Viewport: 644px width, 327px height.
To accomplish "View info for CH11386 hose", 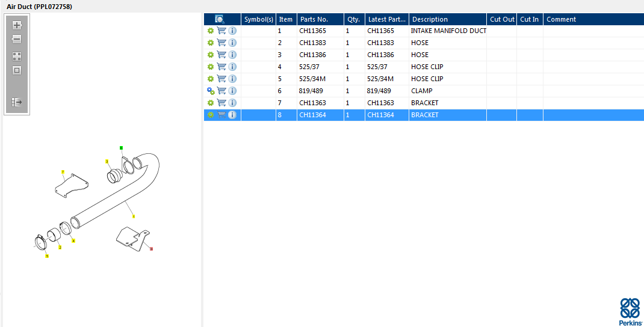I will (232, 55).
